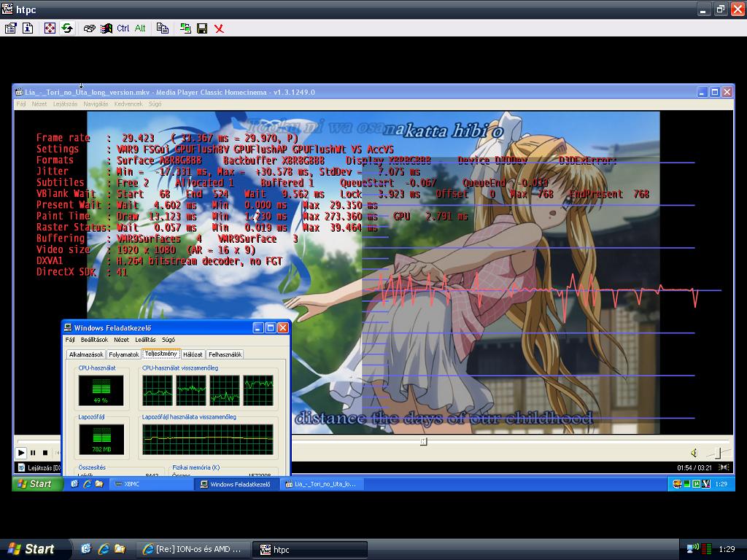Click the 782 MB page file gauge
Viewport: 747px width, 560px height.
click(x=101, y=440)
